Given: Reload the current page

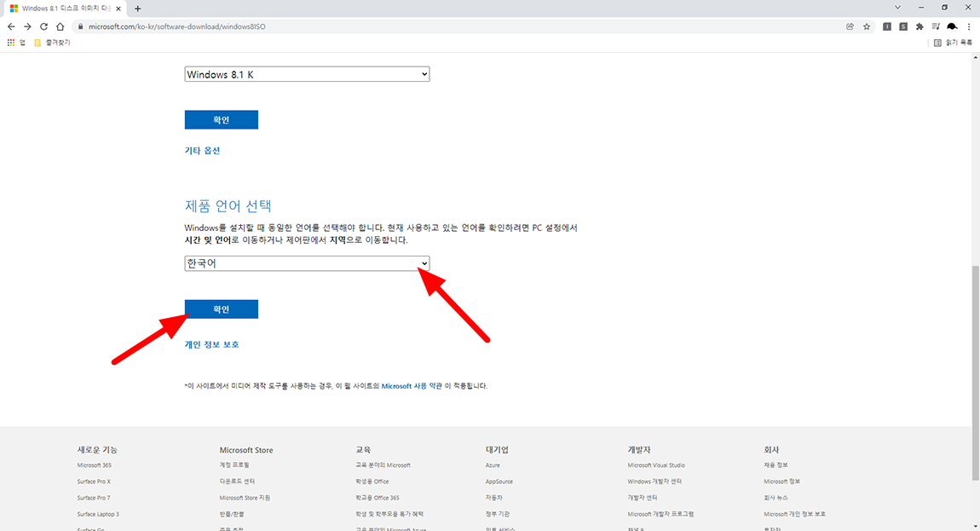Looking at the screenshot, I should pyautogui.click(x=43, y=26).
